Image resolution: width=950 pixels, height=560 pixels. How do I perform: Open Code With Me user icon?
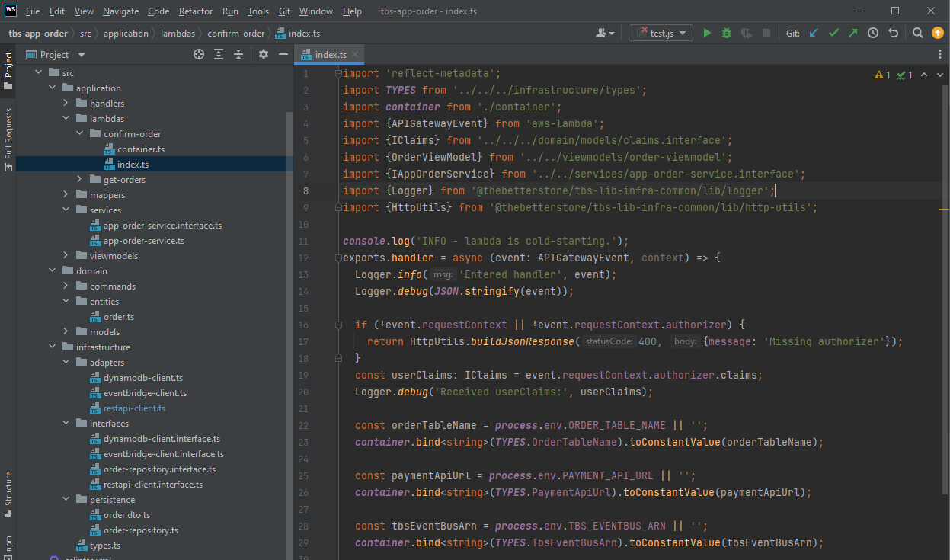(606, 33)
